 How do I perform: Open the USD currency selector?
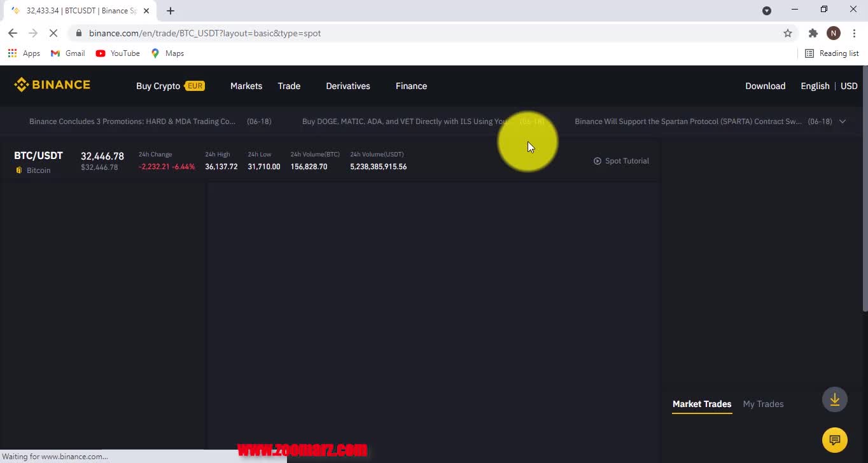click(x=849, y=86)
